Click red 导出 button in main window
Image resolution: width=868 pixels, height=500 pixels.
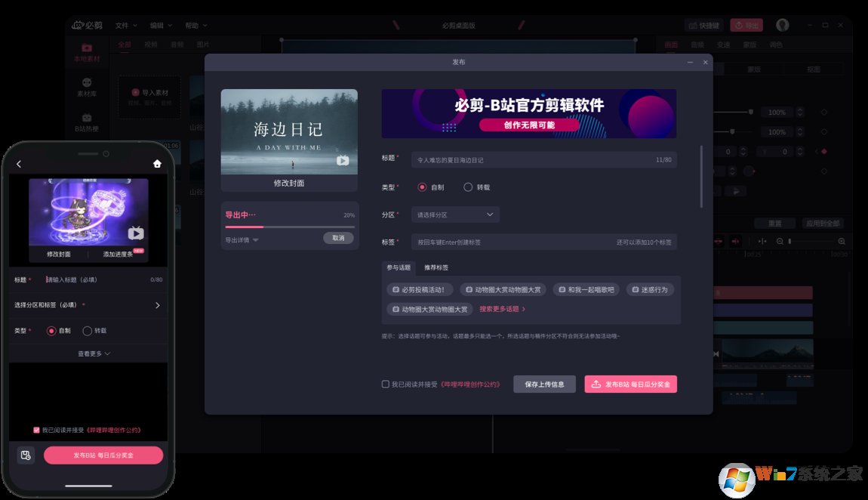[746, 26]
